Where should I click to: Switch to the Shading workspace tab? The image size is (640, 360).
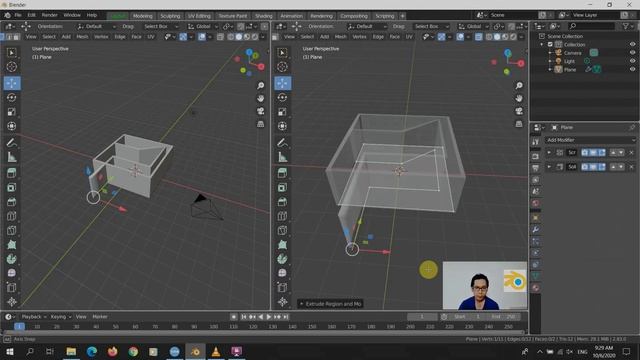[264, 16]
